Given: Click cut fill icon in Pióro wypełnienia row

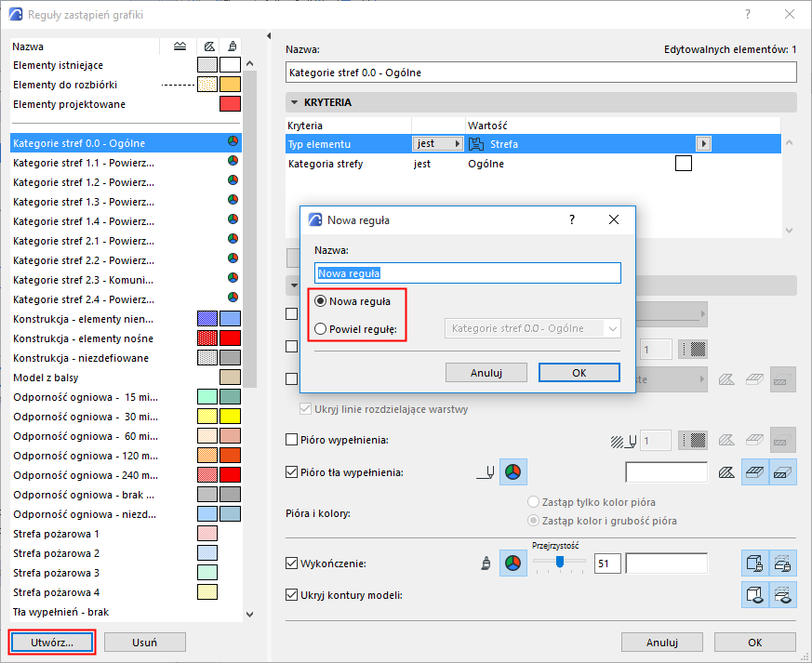Looking at the screenshot, I should pos(726,441).
